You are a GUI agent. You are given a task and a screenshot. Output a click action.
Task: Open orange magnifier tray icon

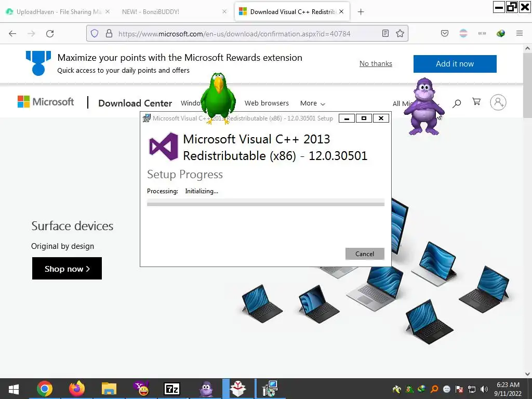(434, 389)
